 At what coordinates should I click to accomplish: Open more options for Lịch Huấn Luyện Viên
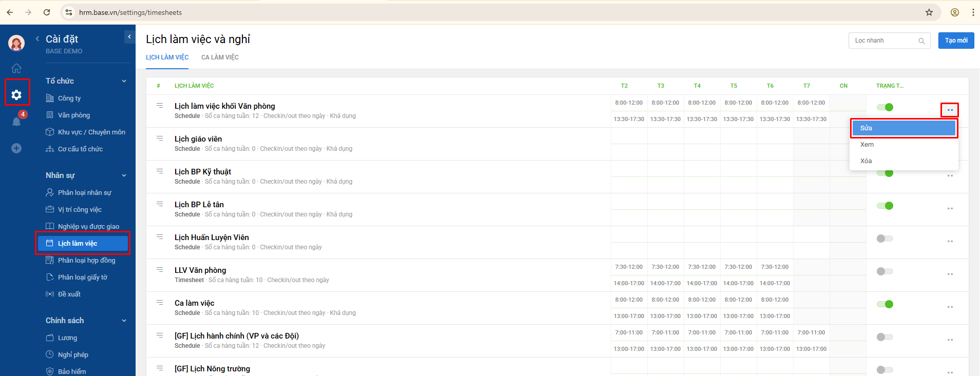(x=950, y=241)
